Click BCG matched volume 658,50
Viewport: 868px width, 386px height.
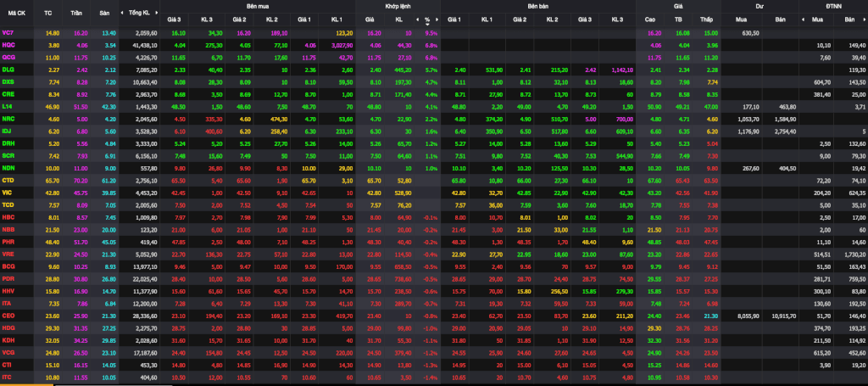point(403,266)
